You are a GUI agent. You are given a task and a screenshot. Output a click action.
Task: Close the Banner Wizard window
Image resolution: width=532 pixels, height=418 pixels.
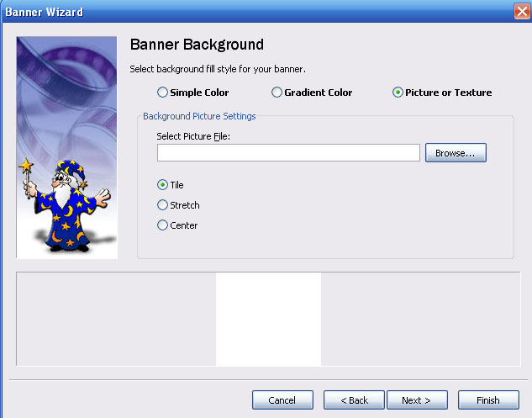point(522,12)
